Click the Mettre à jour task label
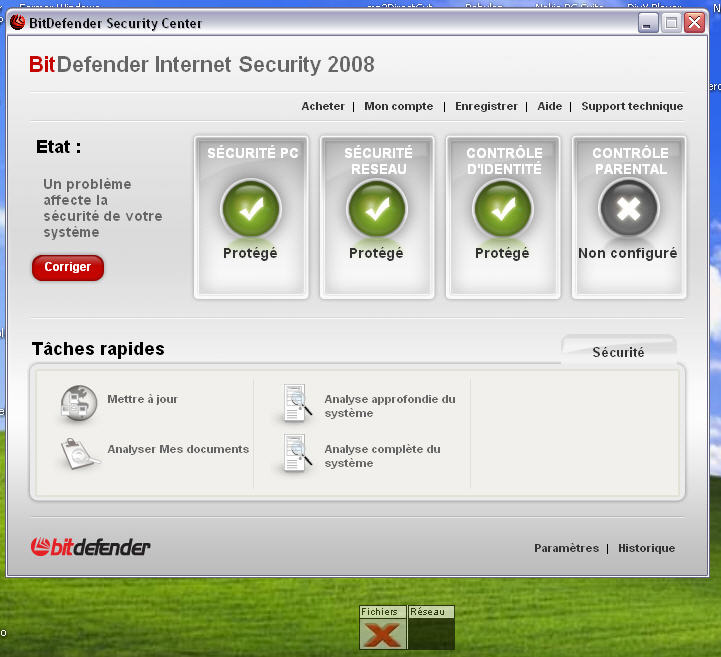 click(x=143, y=399)
